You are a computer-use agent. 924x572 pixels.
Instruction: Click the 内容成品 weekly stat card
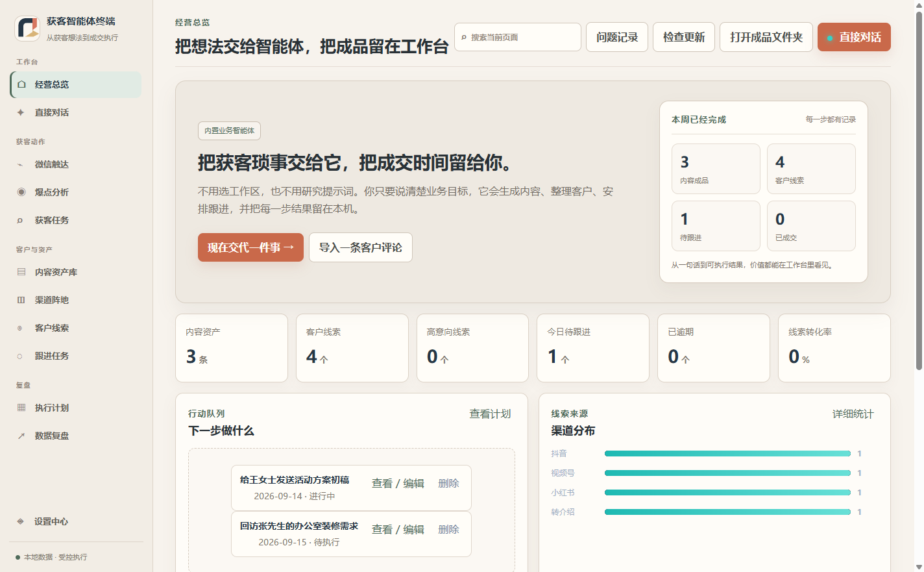pyautogui.click(x=716, y=169)
